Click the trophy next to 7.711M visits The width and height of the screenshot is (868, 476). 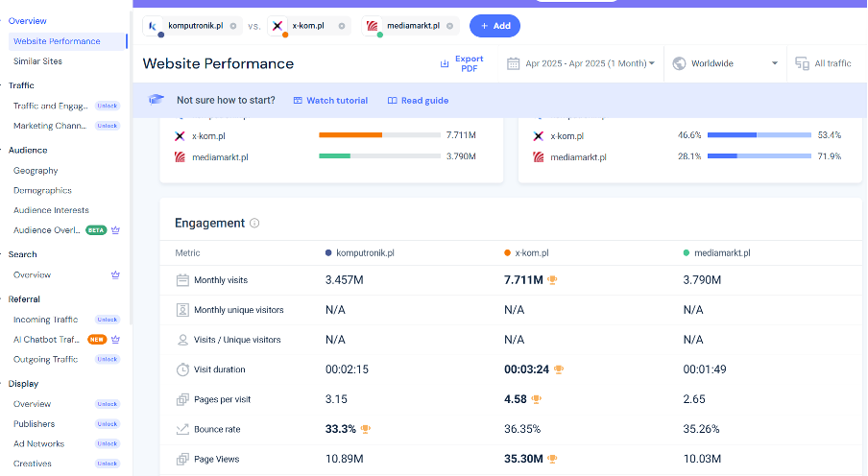tap(552, 280)
